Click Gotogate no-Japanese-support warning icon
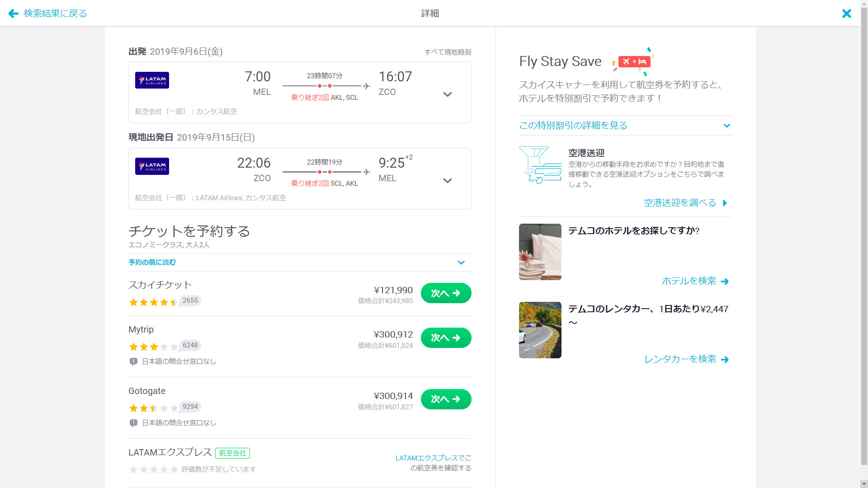 point(133,423)
